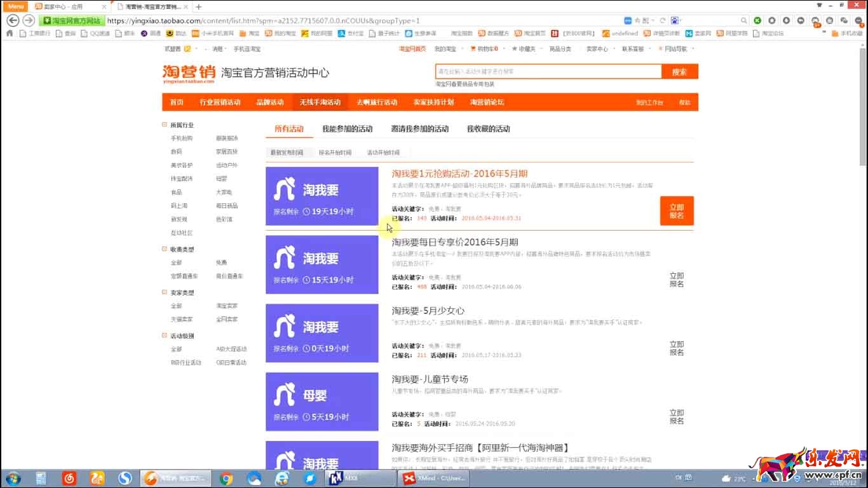Click the home icon in bookmarks bar
The image size is (868, 488).
click(10, 33)
